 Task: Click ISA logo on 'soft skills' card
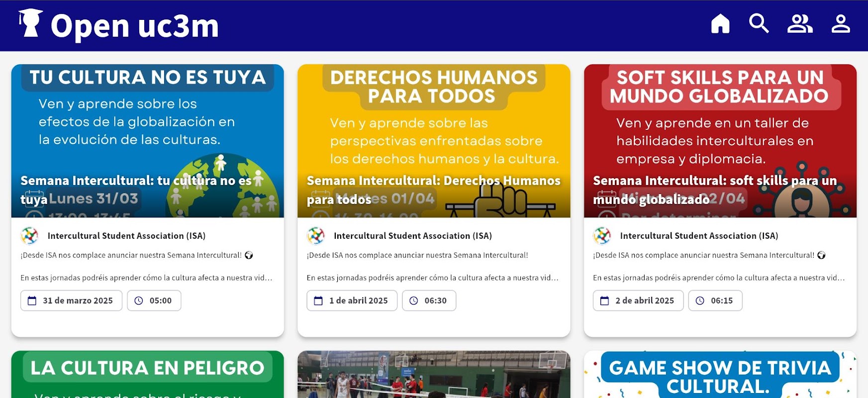(602, 236)
